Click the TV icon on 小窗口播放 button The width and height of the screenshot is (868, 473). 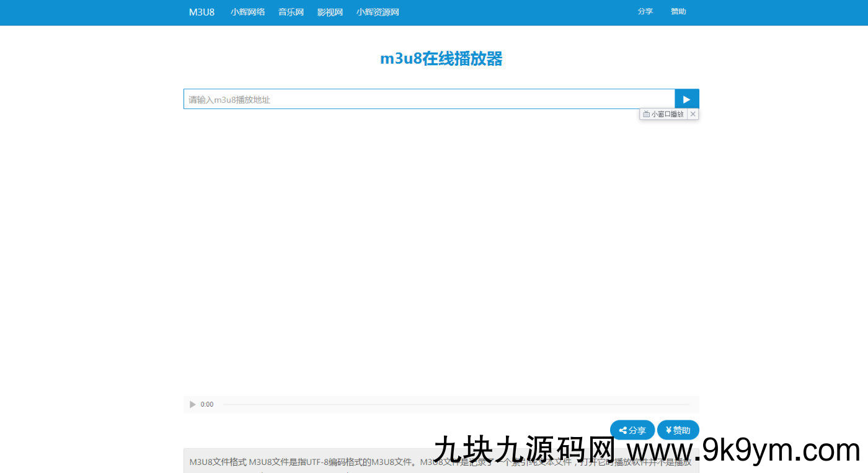click(x=647, y=113)
